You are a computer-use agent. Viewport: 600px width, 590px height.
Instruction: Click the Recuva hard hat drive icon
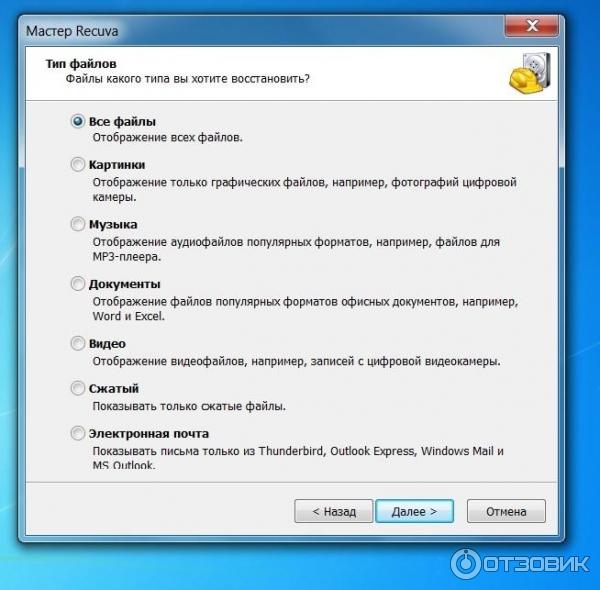(530, 73)
